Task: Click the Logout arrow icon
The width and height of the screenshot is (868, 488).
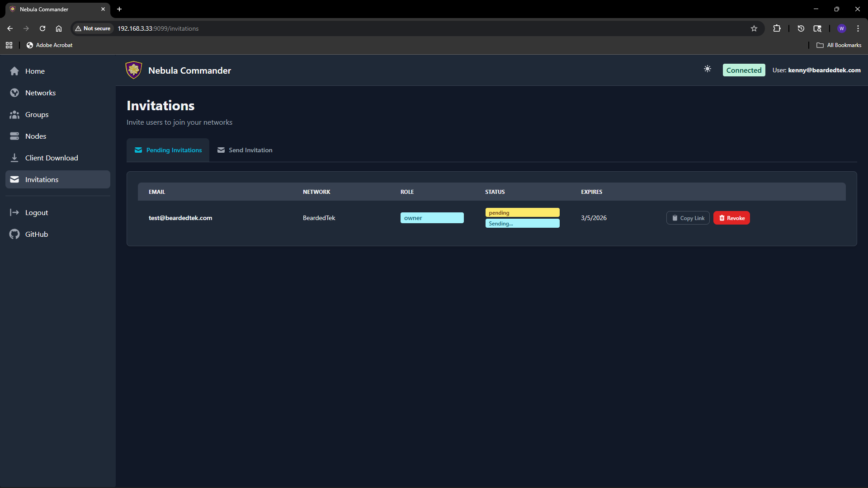Action: click(x=14, y=212)
